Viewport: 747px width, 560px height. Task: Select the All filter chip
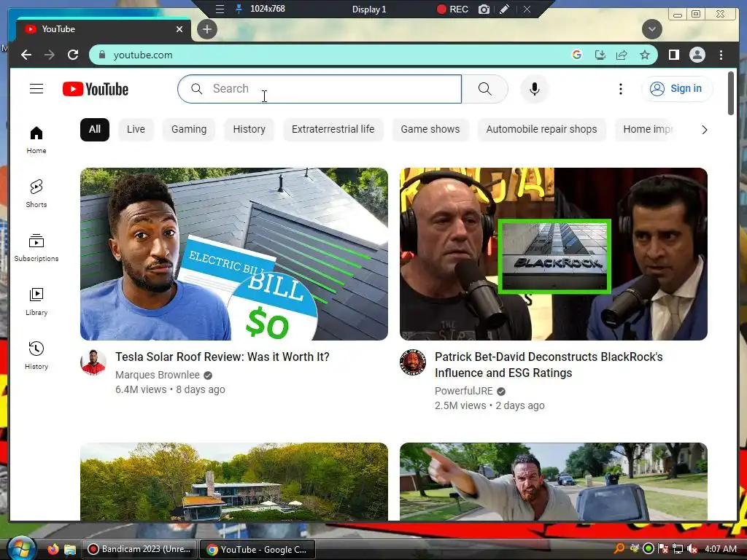coord(95,130)
